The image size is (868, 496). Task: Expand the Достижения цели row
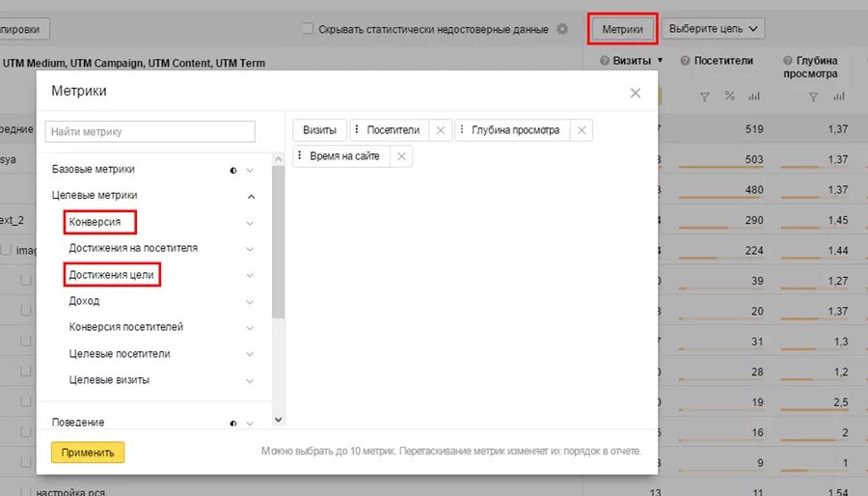pos(250,276)
